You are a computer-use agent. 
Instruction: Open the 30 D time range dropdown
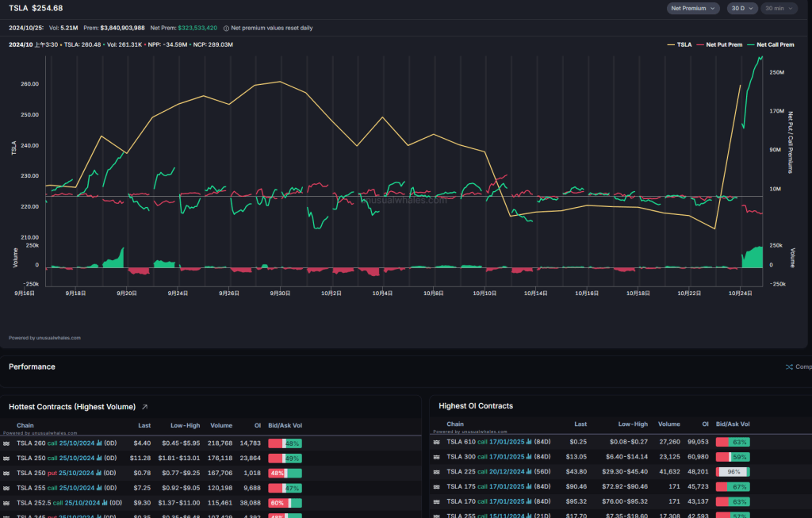tap(741, 8)
